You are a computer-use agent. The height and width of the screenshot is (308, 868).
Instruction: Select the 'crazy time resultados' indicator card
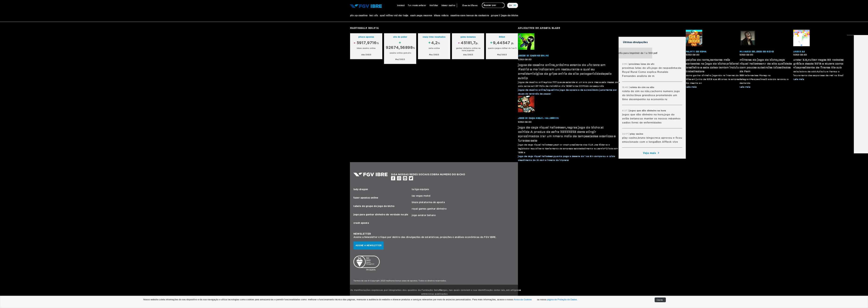tap(434, 46)
